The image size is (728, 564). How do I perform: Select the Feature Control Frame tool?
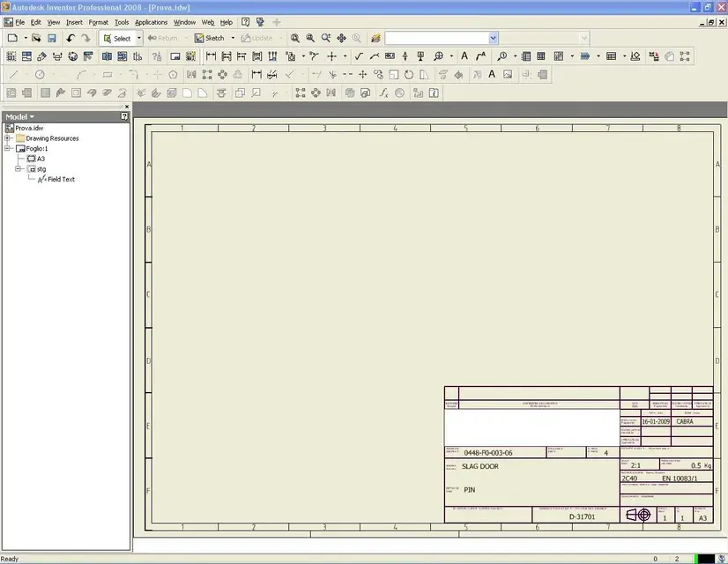coord(390,56)
